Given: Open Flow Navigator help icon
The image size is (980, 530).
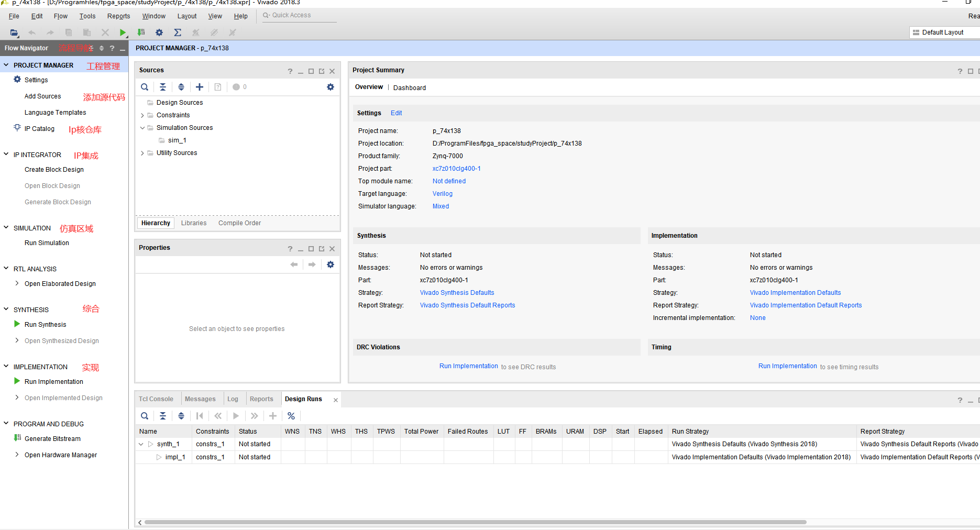Looking at the screenshot, I should tap(112, 48).
